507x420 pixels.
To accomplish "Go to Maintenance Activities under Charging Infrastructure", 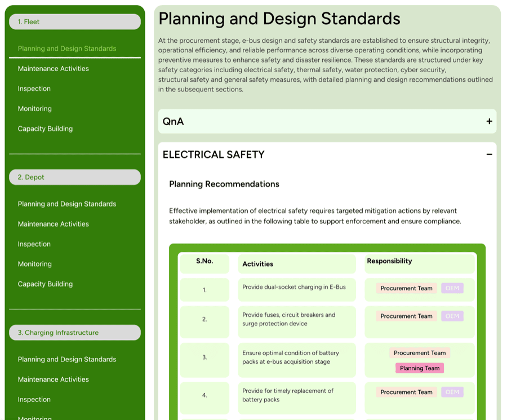I will (54, 379).
